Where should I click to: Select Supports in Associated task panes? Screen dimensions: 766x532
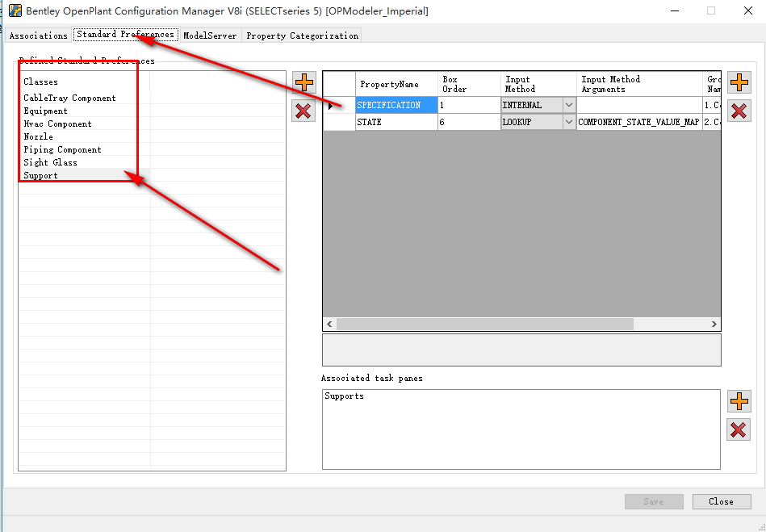click(x=344, y=396)
